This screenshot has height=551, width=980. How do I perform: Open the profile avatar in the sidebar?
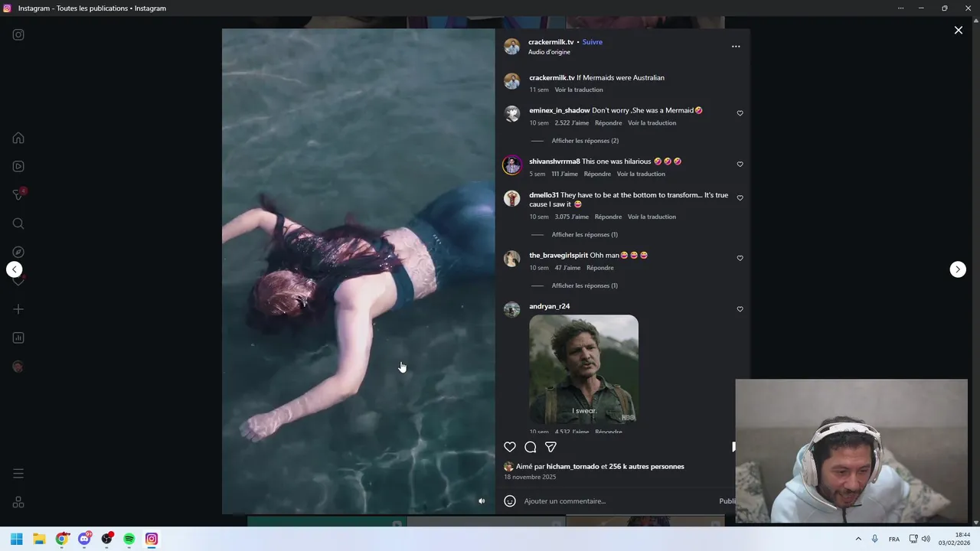click(x=18, y=367)
